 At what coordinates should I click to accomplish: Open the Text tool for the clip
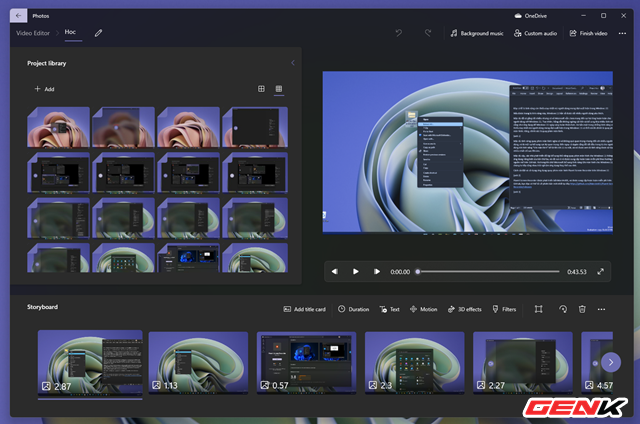pyautogui.click(x=389, y=309)
